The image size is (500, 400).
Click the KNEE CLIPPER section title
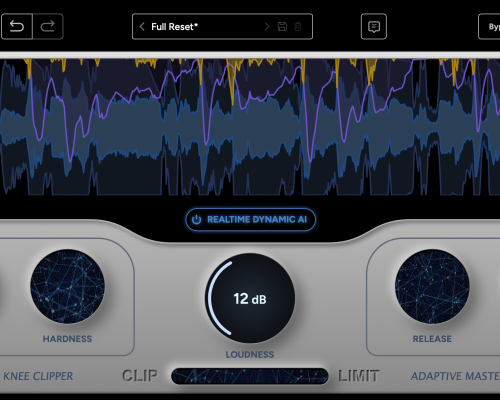click(37, 376)
